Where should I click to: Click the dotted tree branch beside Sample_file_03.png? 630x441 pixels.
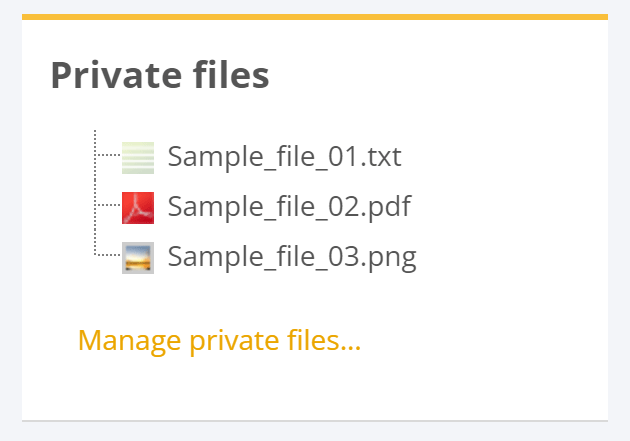coord(106,255)
